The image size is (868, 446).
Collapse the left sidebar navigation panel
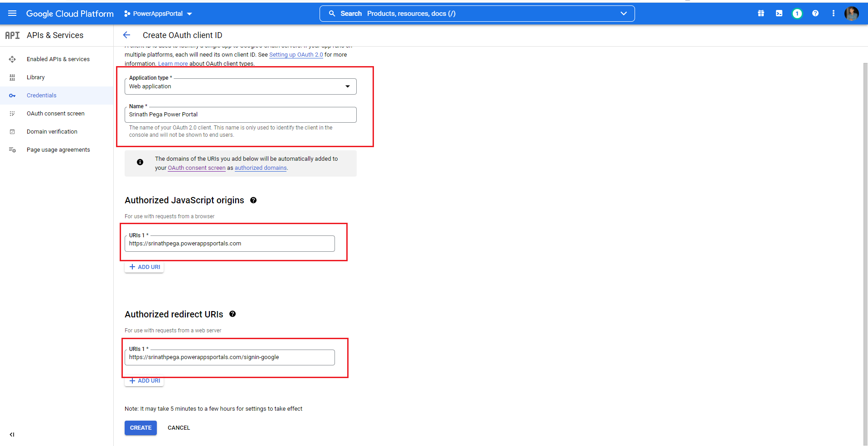(x=12, y=435)
